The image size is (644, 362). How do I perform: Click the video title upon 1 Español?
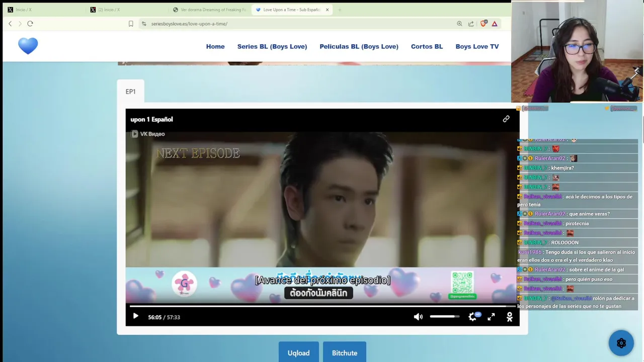151,119
